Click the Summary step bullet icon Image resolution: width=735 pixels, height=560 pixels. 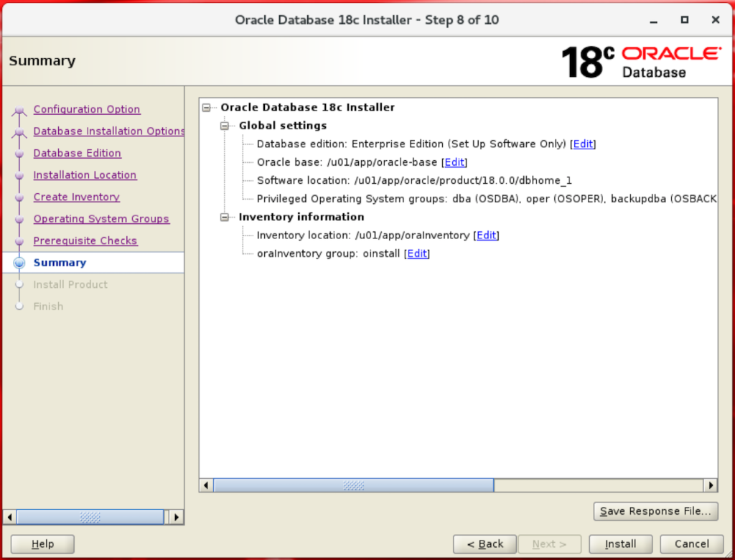(x=19, y=263)
